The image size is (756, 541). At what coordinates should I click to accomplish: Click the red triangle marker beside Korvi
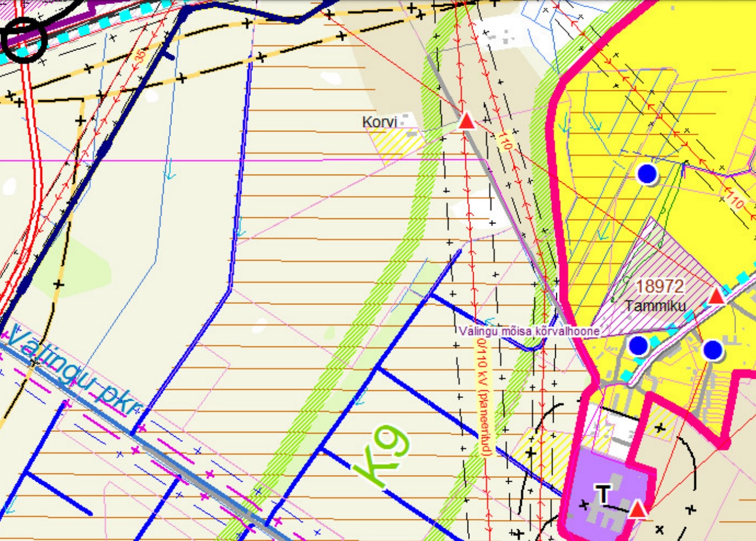pyautogui.click(x=467, y=121)
